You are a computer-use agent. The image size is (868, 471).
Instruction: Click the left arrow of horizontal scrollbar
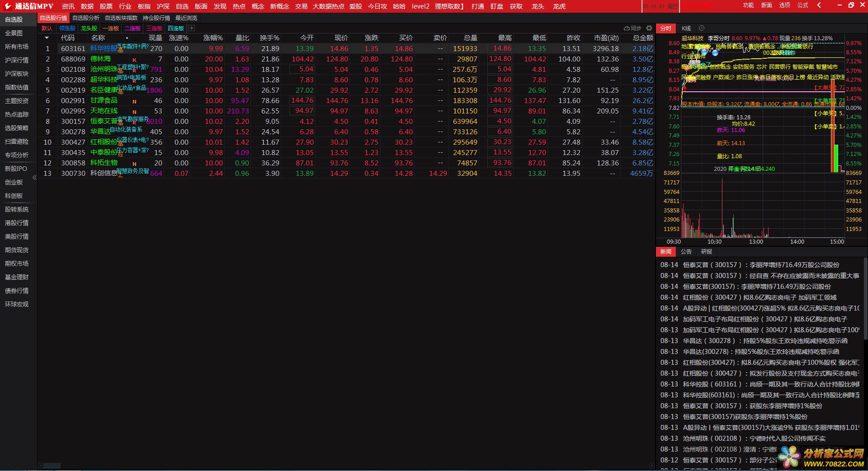coord(40,466)
